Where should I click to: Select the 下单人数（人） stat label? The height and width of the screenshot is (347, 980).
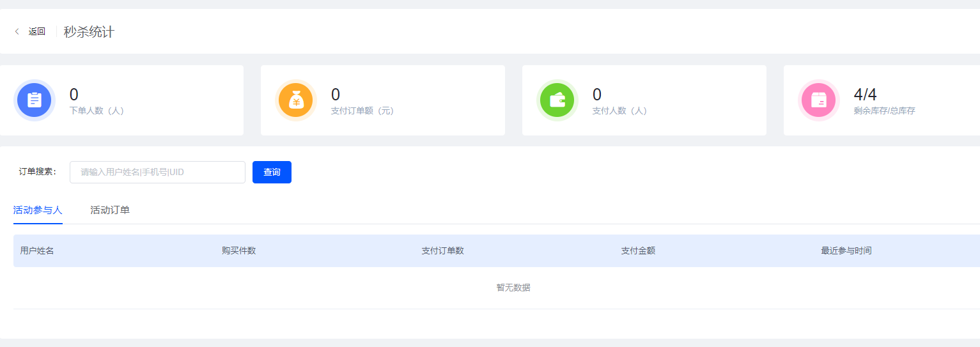(97, 111)
